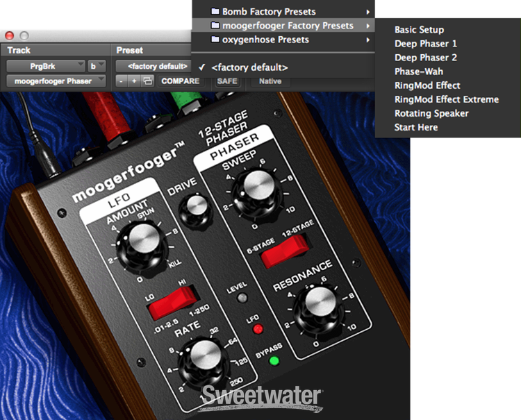Click the previous preset minus button
The image size is (521, 420).
(121, 81)
